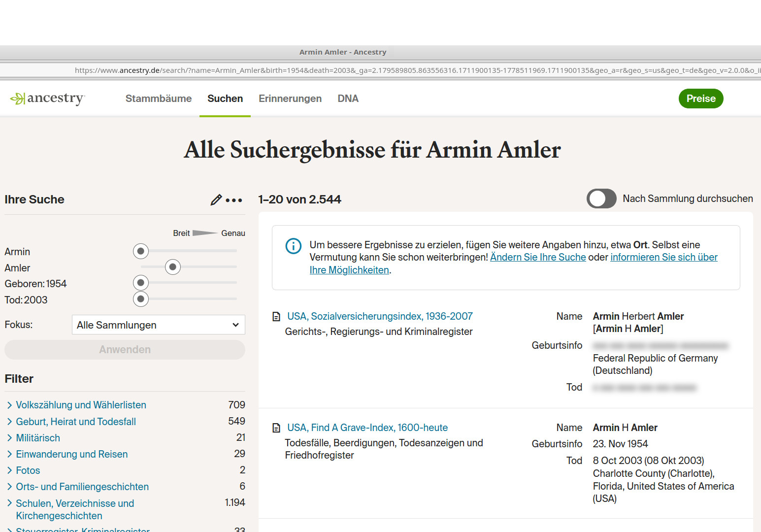Open the Suchen menu
This screenshot has height=532, width=761.
pos(225,99)
